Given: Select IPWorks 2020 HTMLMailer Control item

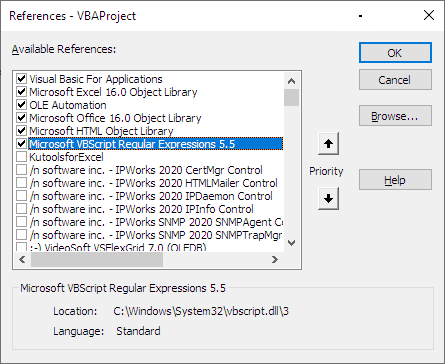Looking at the screenshot, I should [x=153, y=183].
